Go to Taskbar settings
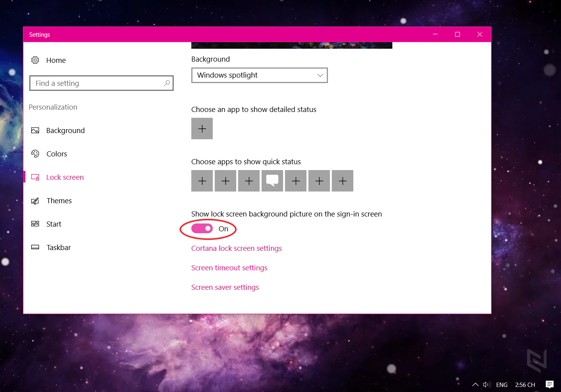 pyautogui.click(x=58, y=248)
